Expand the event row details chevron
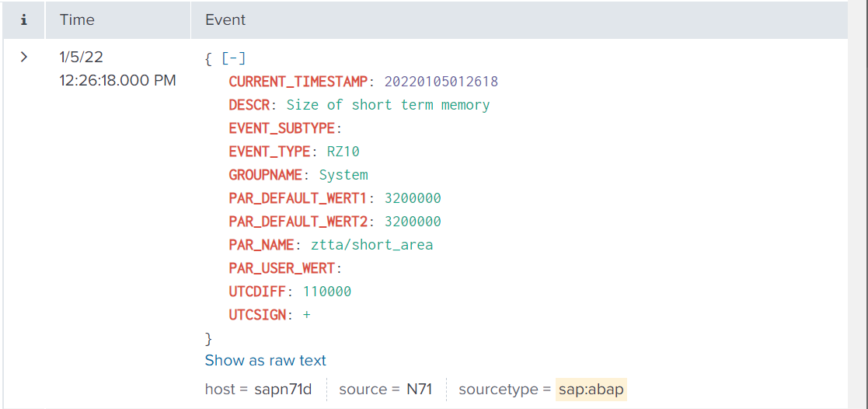 (x=24, y=58)
